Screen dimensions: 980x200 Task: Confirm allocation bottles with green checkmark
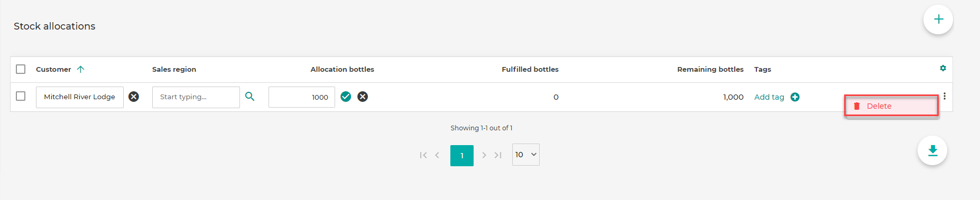coord(346,97)
